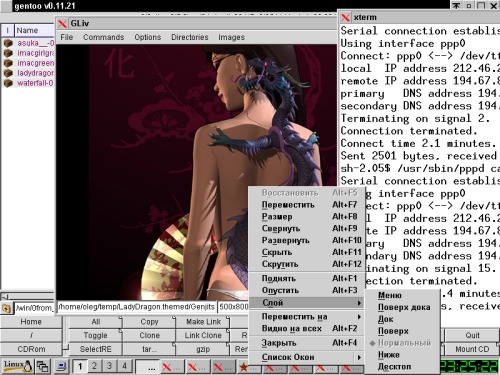Click the GLiv window's red X icon
Viewport: 500px width, 375px height.
62,24
